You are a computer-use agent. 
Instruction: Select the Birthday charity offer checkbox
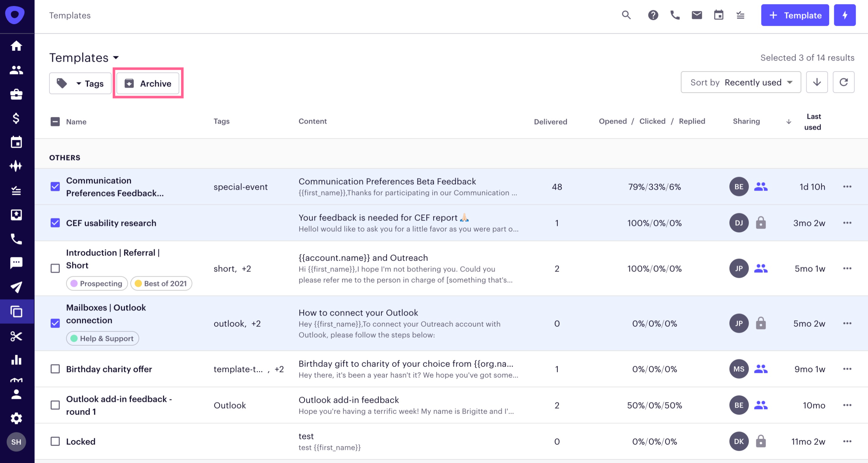pos(55,369)
